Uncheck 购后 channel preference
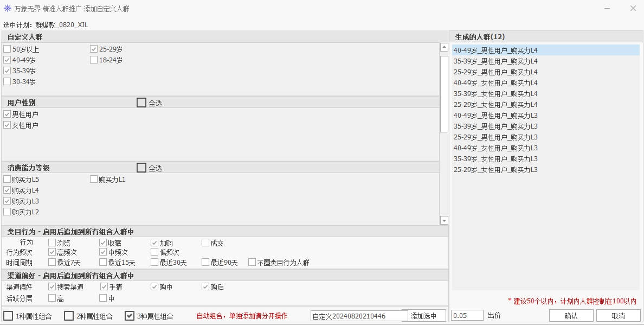This screenshot has width=644, height=325. click(205, 287)
